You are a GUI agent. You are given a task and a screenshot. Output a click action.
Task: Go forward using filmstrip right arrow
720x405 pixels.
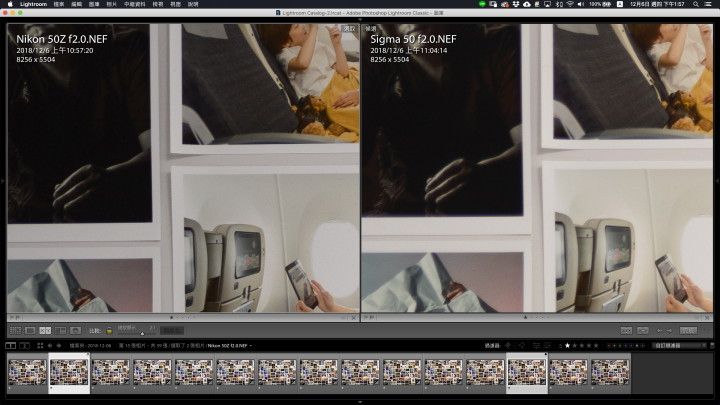pos(58,346)
